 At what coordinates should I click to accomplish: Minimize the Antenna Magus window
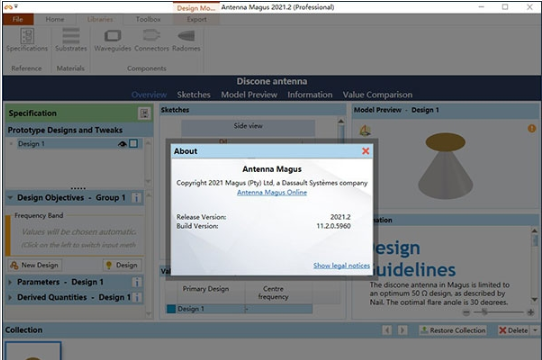coord(481,7)
